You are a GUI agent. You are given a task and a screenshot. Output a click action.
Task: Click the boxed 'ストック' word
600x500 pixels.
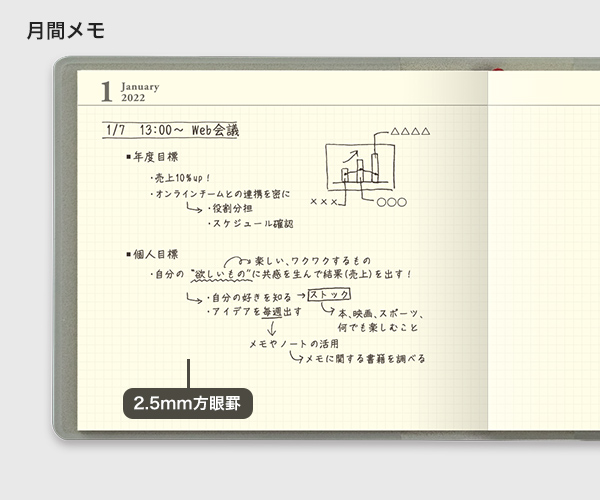(329, 295)
